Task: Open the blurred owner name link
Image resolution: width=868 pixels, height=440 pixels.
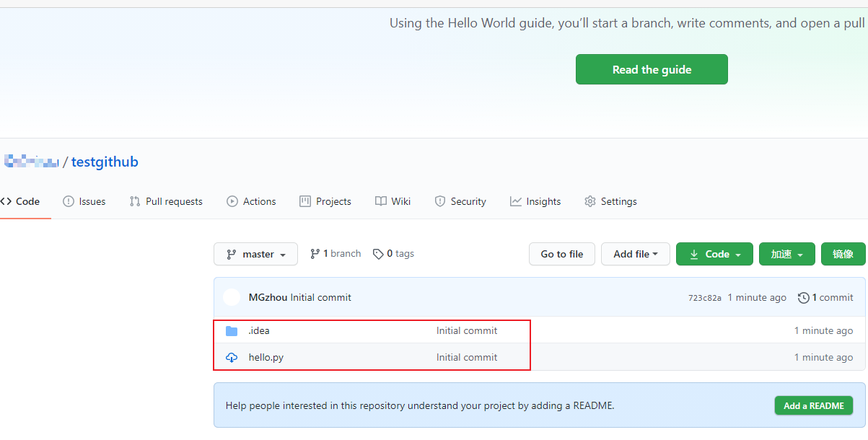Action: click(31, 162)
